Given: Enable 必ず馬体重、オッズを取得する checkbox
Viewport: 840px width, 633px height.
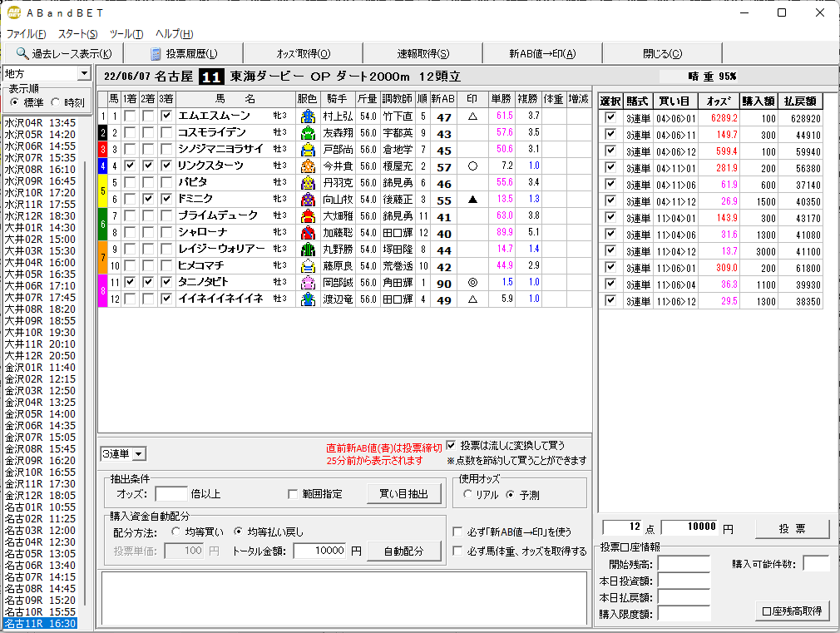Looking at the screenshot, I should (457, 551).
